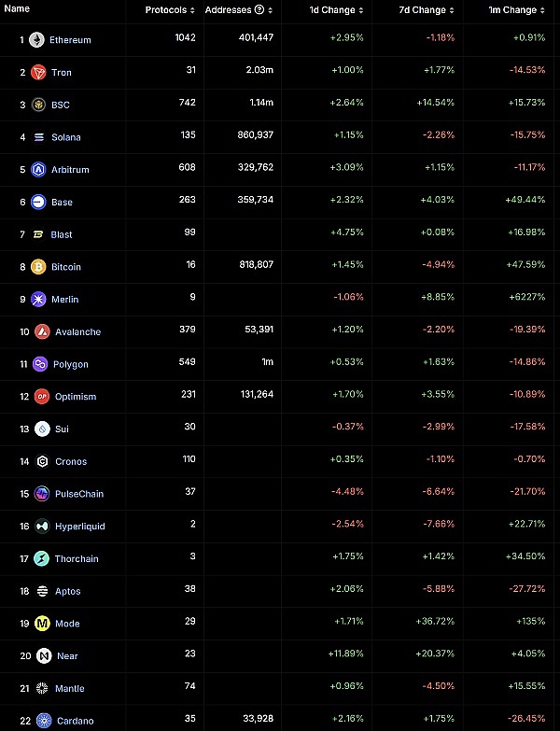Open the Cardano chain link
Image resolution: width=560 pixels, height=731 pixels.
tap(75, 721)
